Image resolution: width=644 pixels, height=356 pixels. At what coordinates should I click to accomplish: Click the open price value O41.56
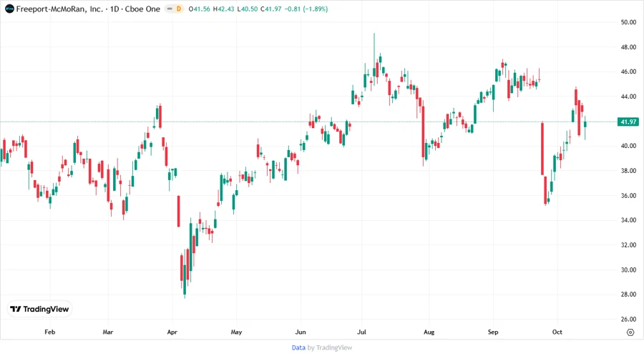(203, 7)
